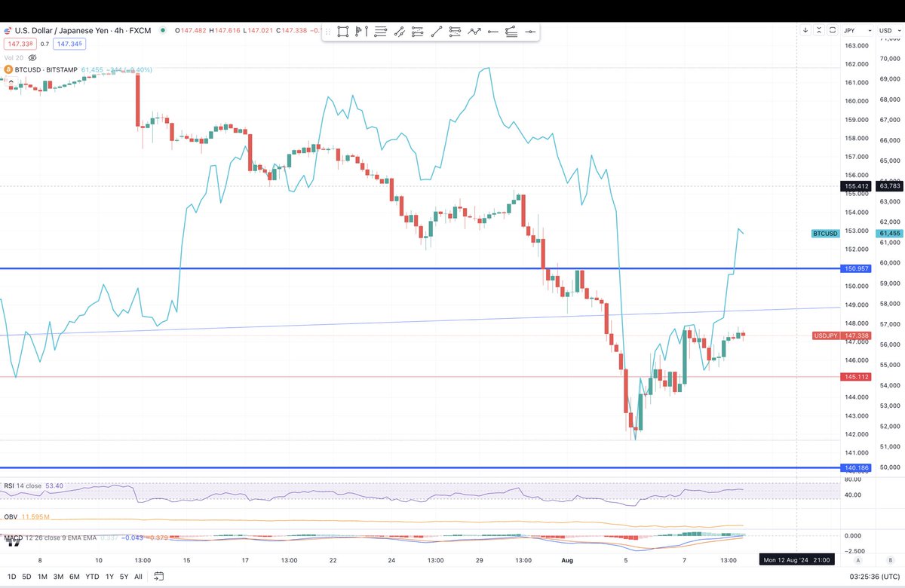The image size is (905, 588).
Task: Click the OBV value 11.595M
Action: (x=35, y=517)
